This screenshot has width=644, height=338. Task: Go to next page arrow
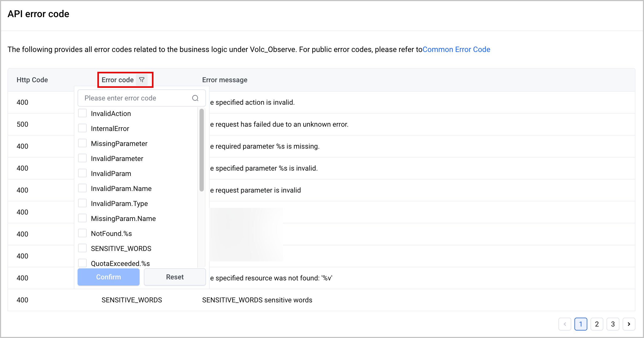[629, 324]
